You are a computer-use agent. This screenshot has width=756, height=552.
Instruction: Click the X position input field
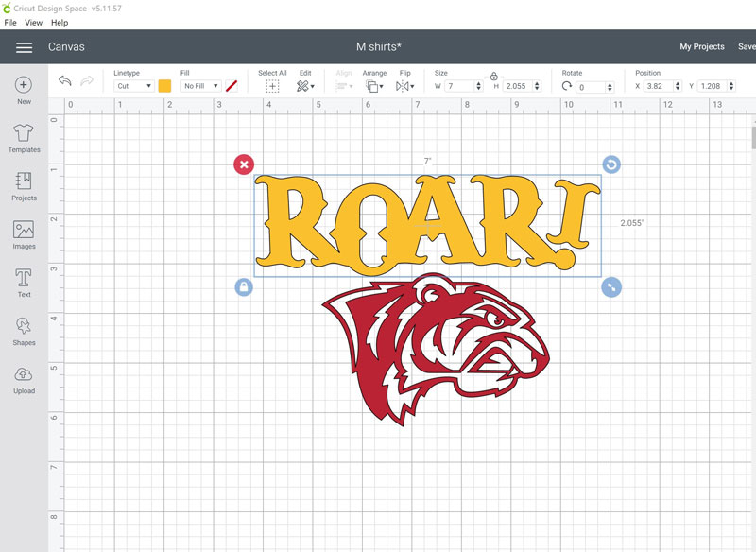coord(659,86)
